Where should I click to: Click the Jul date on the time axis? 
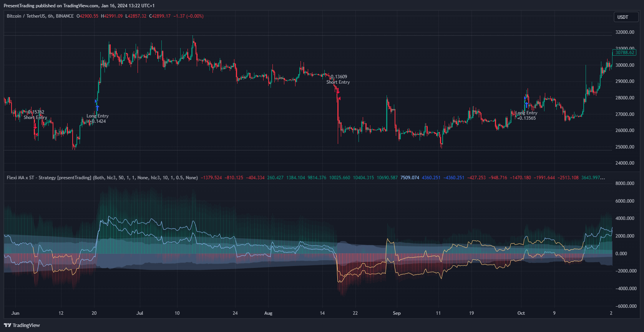140,313
